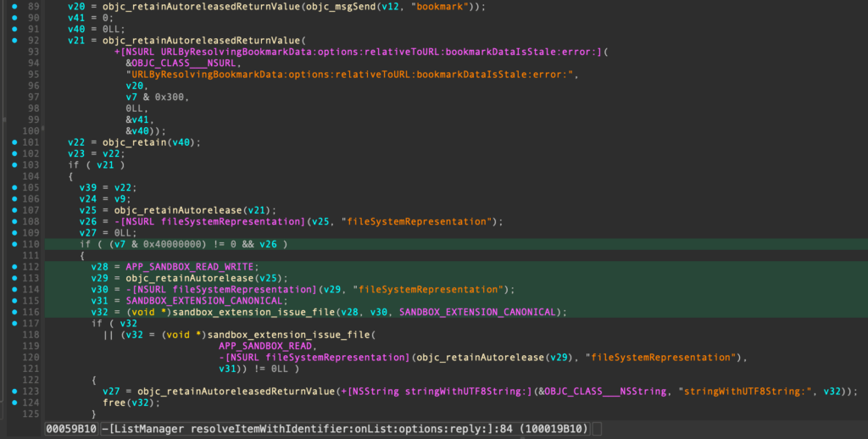Click &v41 argument on line 99
The width and height of the screenshot is (868, 439).
[x=137, y=119]
